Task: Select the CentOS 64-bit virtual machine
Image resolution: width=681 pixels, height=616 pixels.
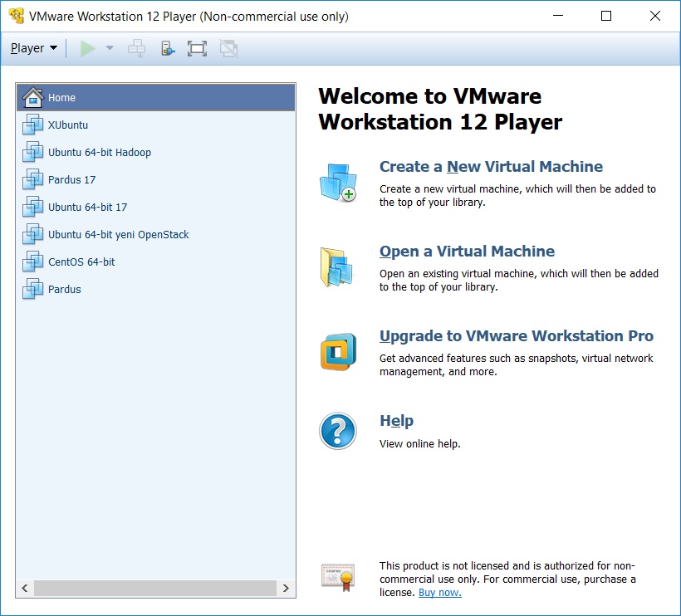Action: point(155,262)
